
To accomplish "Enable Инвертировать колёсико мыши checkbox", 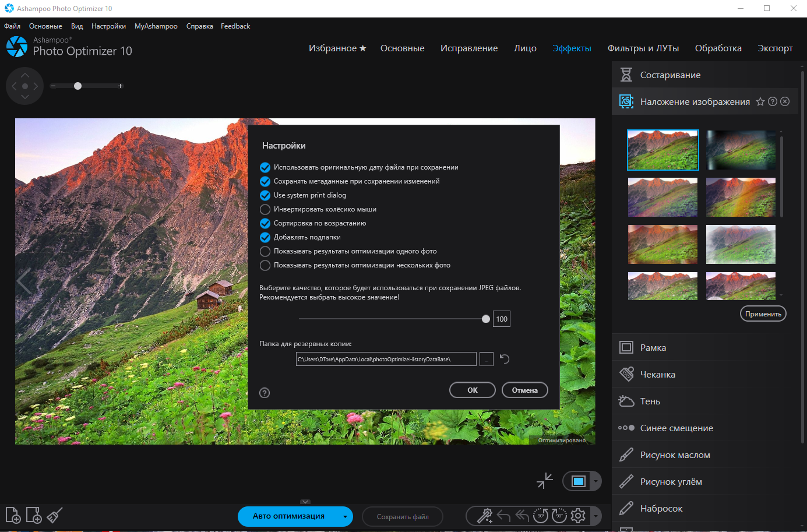I will point(265,209).
